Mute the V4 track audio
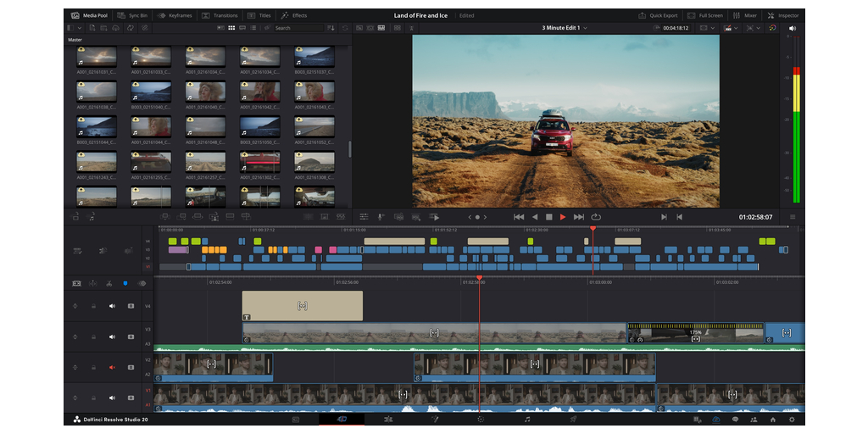The width and height of the screenshot is (868, 434). 111,306
